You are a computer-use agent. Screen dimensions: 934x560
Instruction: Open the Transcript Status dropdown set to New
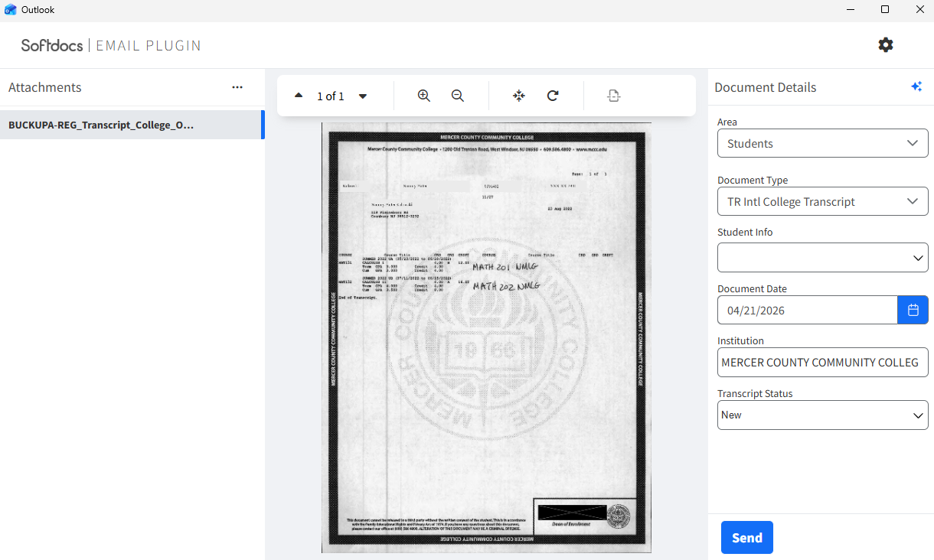click(x=822, y=415)
